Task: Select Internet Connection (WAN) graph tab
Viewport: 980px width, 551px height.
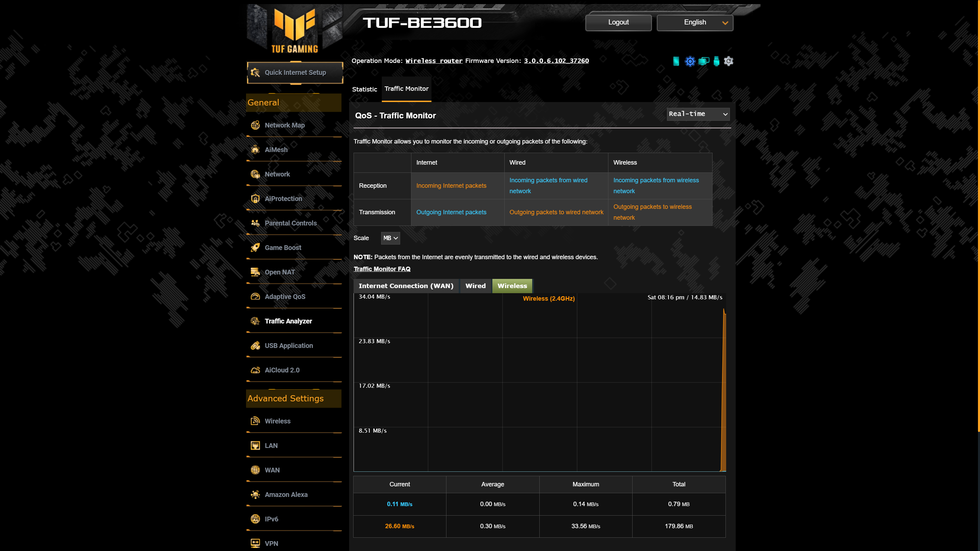Action: coord(406,286)
